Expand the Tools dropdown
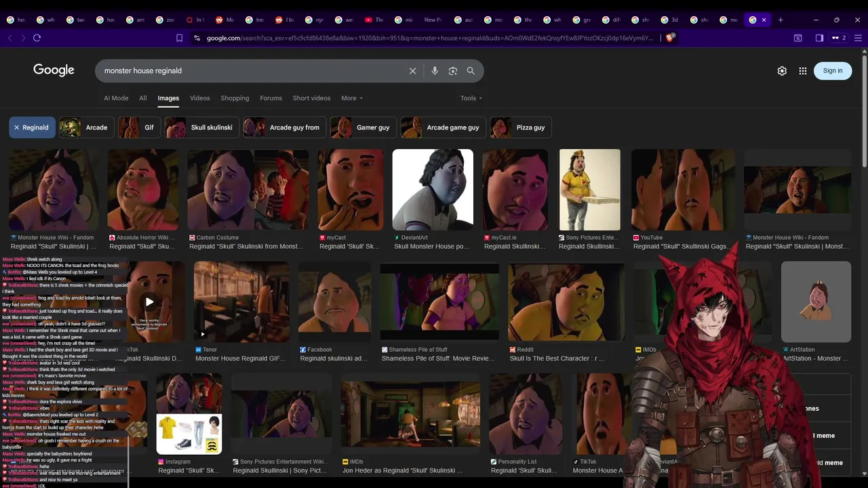Viewport: 868px width, 488px height. 471,98
